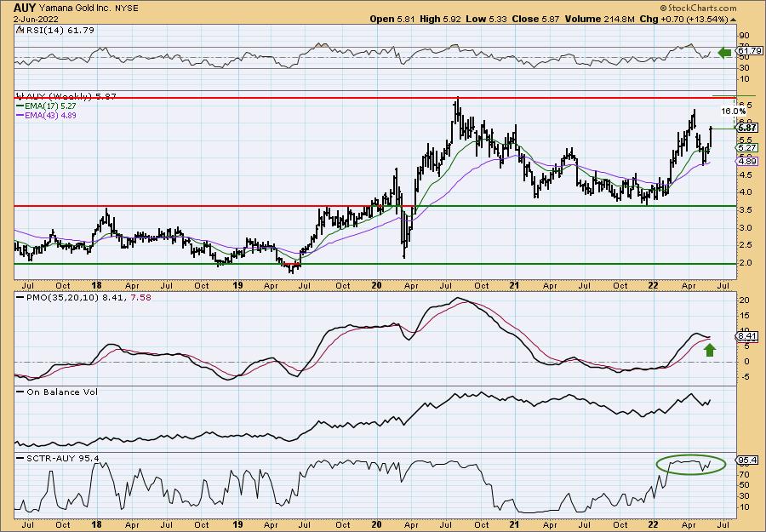Select the bold AUY ticker symbol in the header
Image resolution: width=766 pixels, height=532 pixels.
coord(24,8)
